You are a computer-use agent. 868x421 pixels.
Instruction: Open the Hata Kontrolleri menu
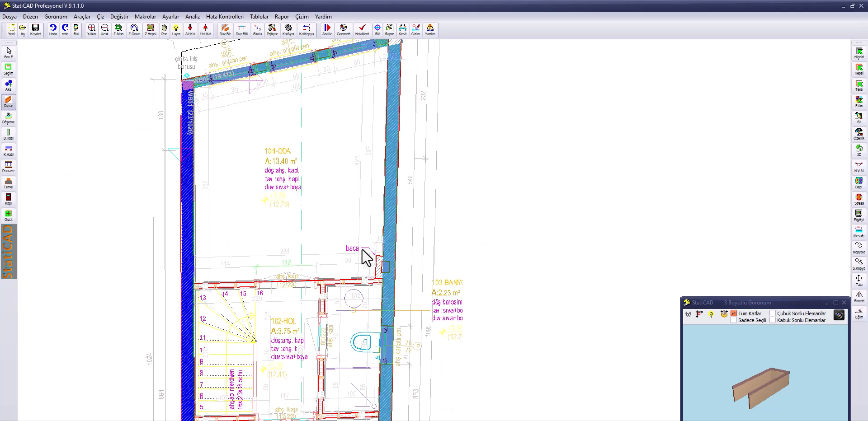225,17
